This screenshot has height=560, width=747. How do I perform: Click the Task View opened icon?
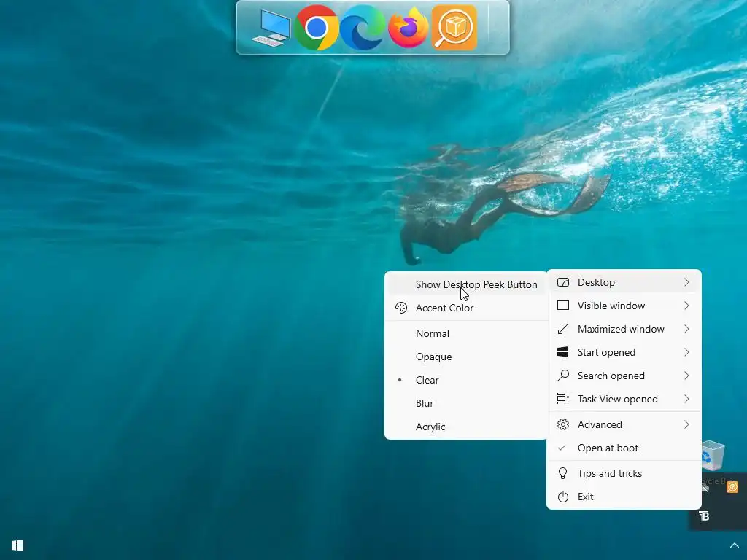563,399
